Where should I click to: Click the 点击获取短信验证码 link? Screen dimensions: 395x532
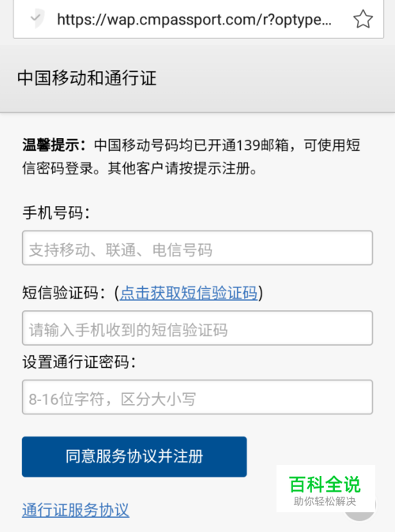pos(189,293)
